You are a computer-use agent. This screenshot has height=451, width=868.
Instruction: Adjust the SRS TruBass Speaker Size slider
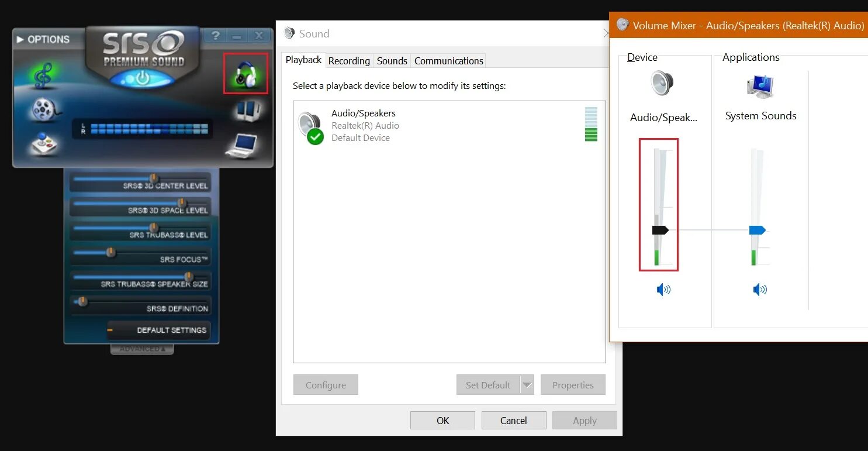tap(188, 277)
